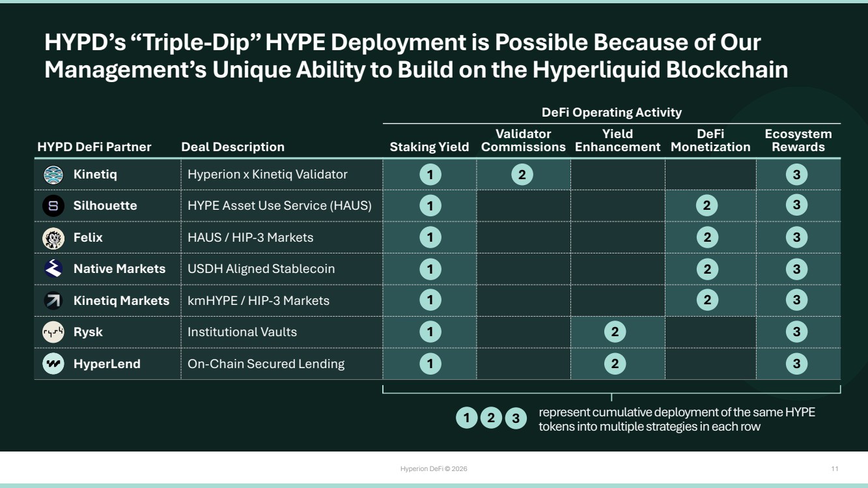Click the Native Markets logo icon

pyautogui.click(x=53, y=269)
